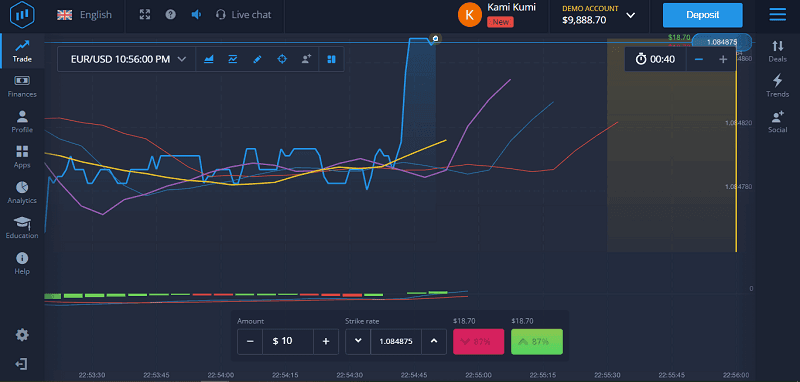This screenshot has height=382, width=800.
Task: Click the platform logo icon
Action: click(21, 15)
